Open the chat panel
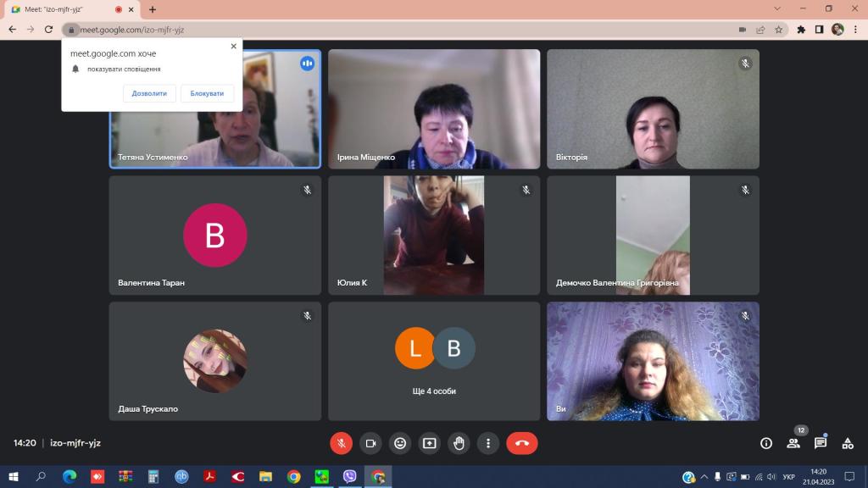 821,443
